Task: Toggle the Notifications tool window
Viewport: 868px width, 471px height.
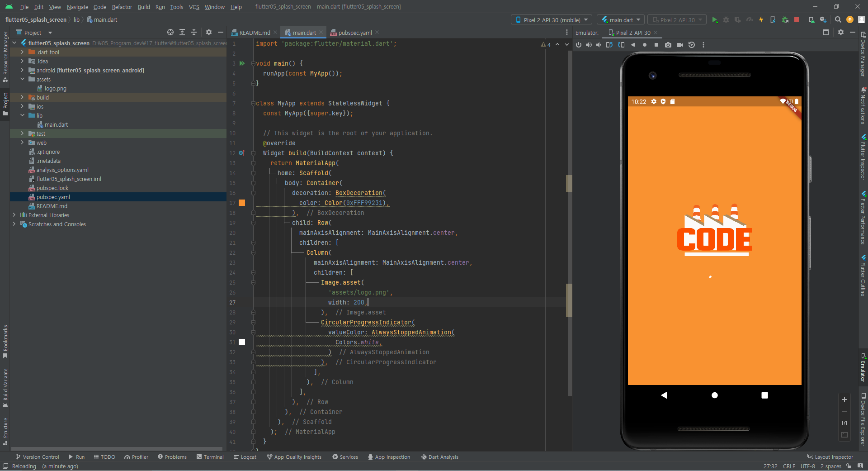Action: [x=863, y=105]
